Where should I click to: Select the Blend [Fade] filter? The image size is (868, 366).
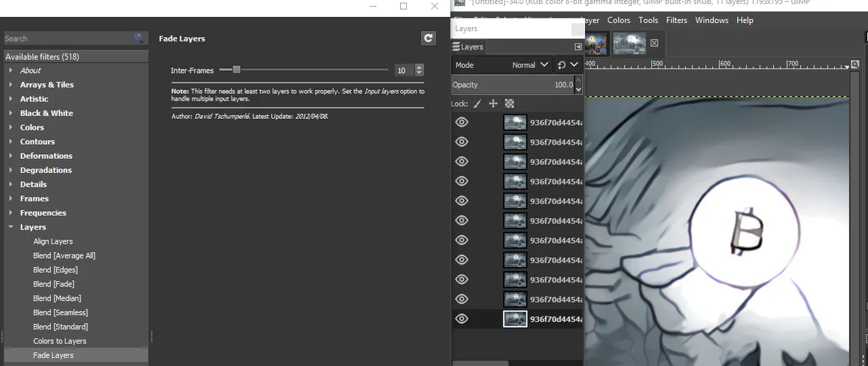[x=54, y=285]
